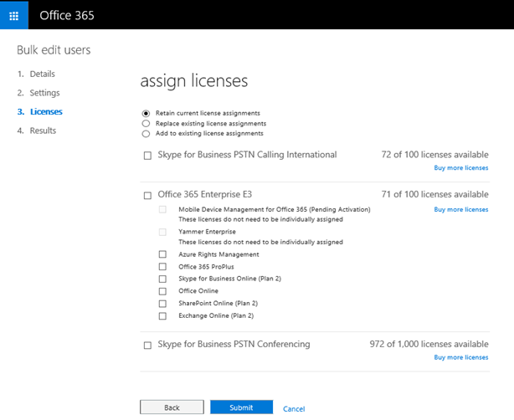Viewport: 514px width, 420px height.
Task: Open the Office 365 app launcher grid
Action: point(13,15)
